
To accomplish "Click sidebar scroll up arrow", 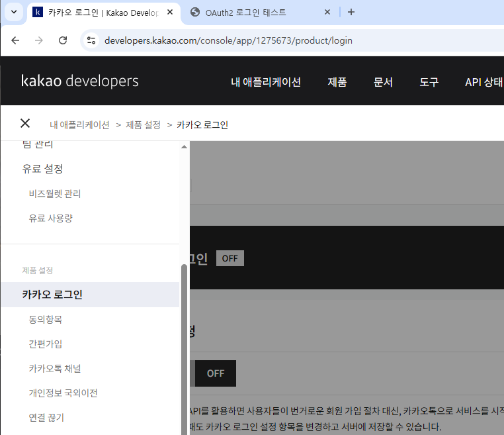I will [x=184, y=147].
